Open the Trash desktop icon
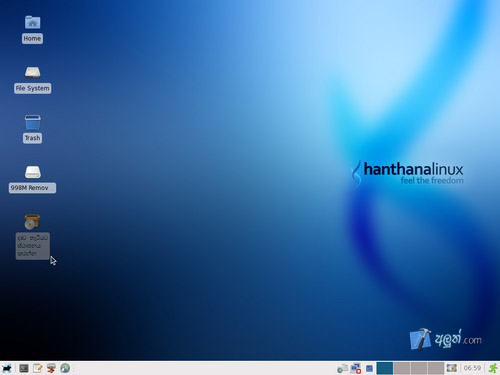Image resolution: width=500 pixels, height=375 pixels. [32, 122]
